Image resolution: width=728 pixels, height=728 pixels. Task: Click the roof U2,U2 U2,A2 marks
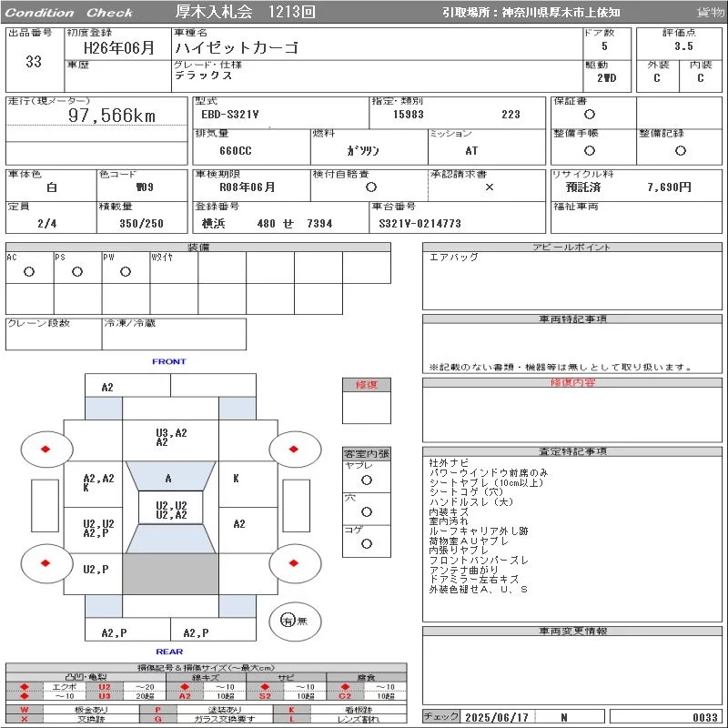[171, 510]
